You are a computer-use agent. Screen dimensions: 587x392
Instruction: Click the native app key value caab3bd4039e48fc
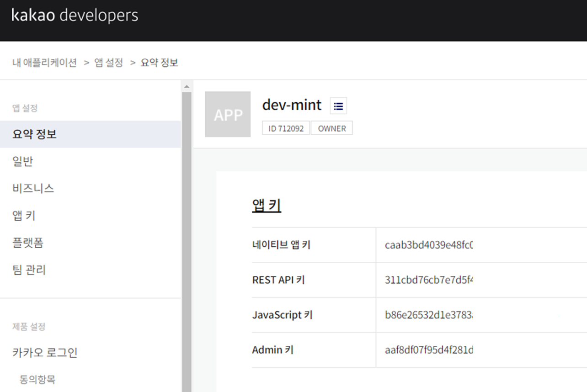[429, 245]
